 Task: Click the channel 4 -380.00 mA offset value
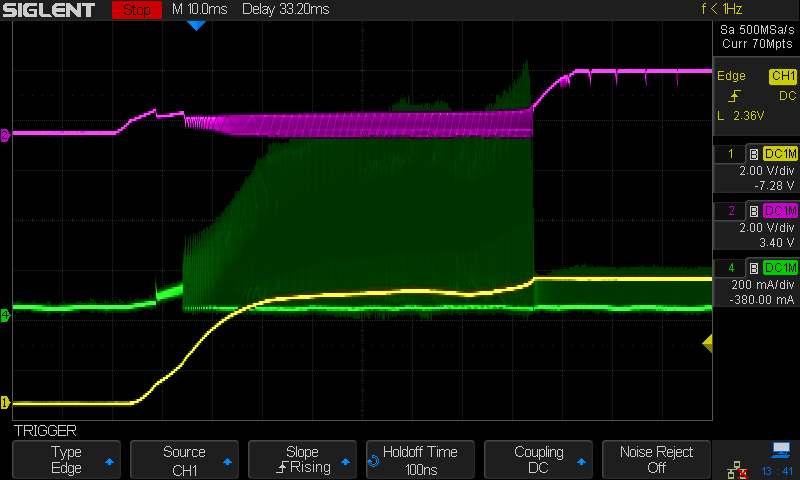point(761,300)
